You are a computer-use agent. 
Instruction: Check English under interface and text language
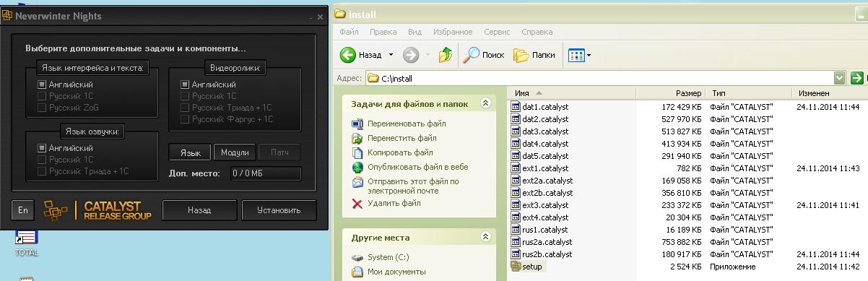coord(42,85)
